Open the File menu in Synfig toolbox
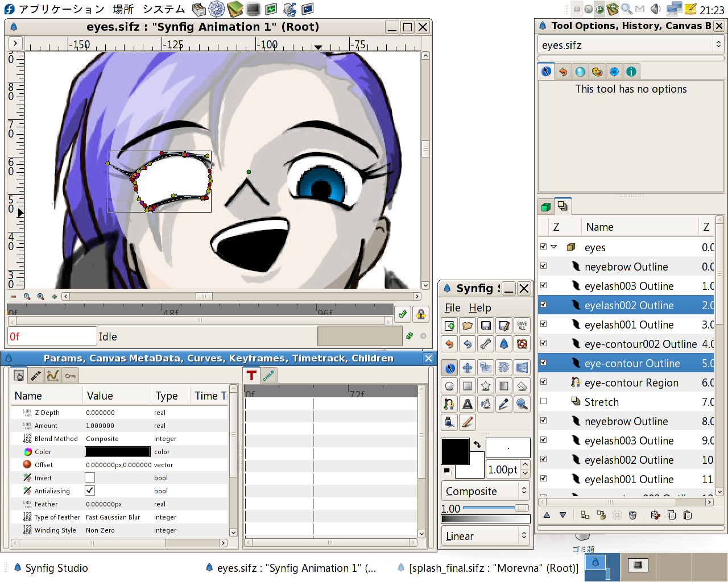This screenshot has height=582, width=728. point(453,307)
